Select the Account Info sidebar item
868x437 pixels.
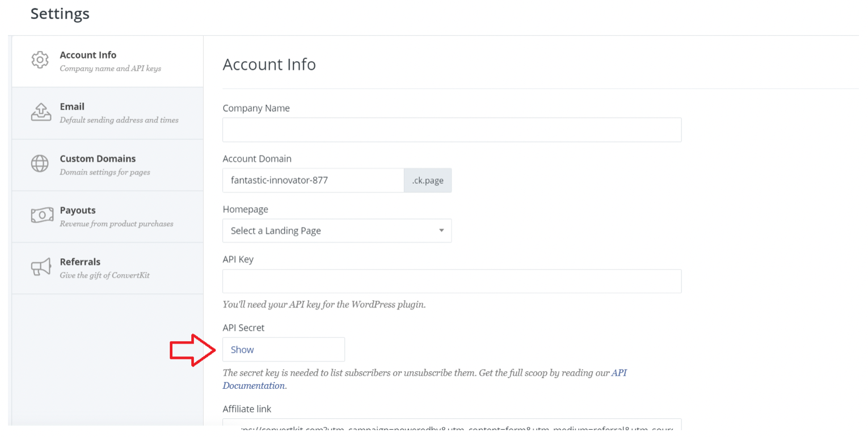point(107,61)
